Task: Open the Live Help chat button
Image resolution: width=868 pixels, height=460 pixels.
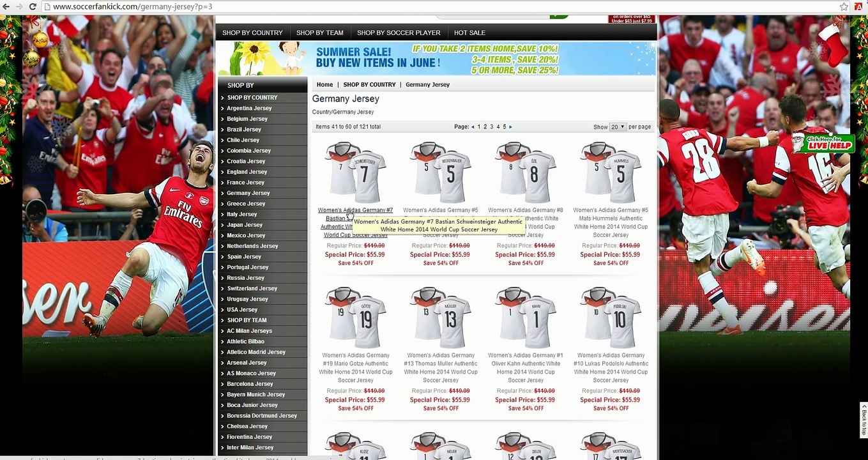Action: pyautogui.click(x=823, y=143)
